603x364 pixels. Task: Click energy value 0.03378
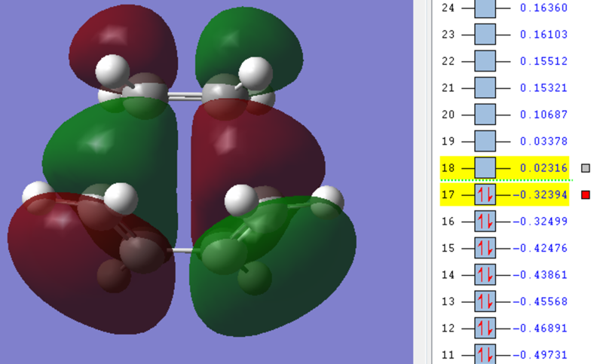[543, 142]
